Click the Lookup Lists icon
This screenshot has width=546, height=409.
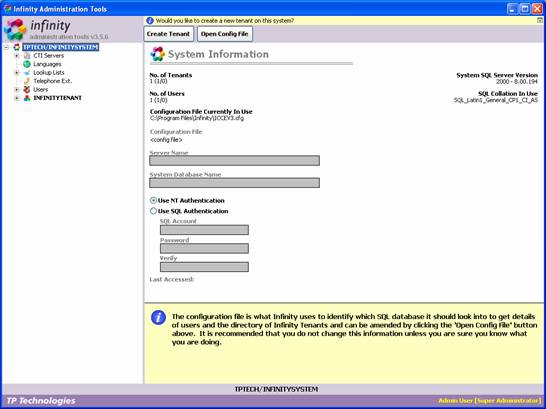coord(27,72)
